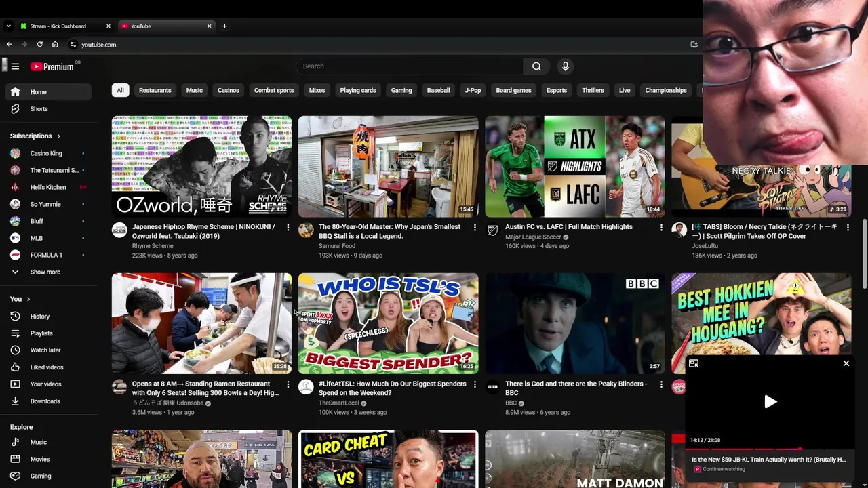Select the Esports filter chip
Screen dimensions: 868x488
pos(557,90)
